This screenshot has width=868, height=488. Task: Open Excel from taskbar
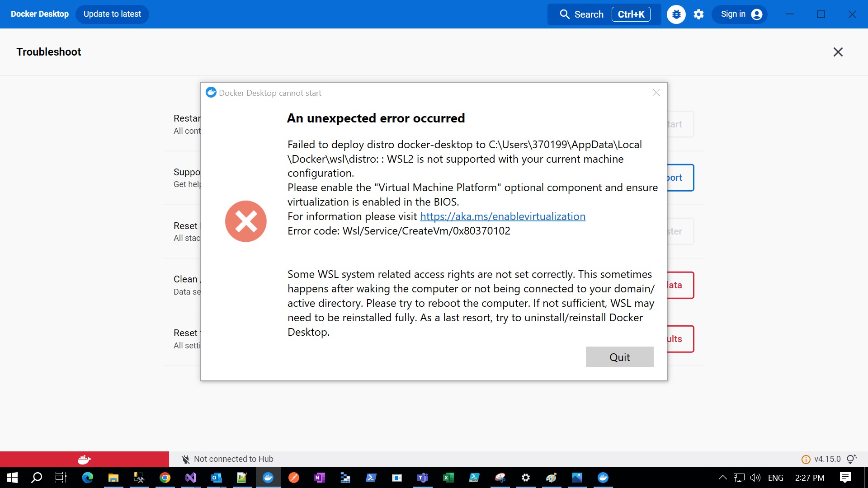tap(448, 478)
